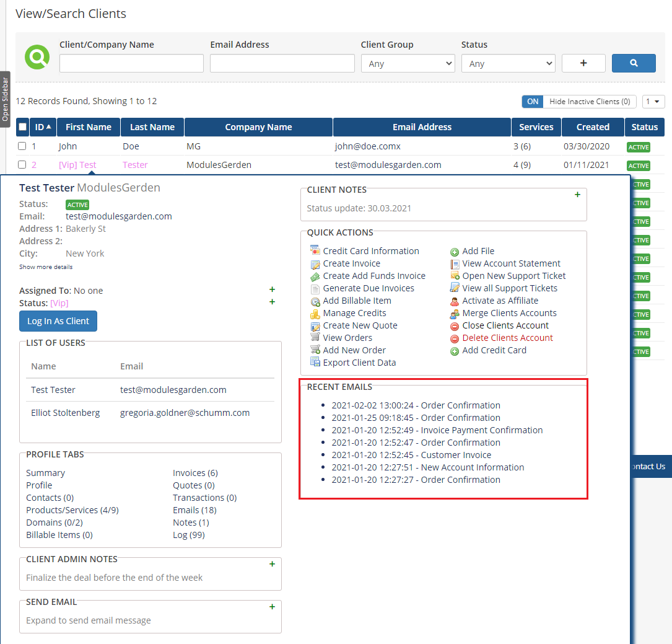Viewport: 672px width, 644px height.
Task: Click the Create Add Funds Invoice icon
Action: [315, 276]
